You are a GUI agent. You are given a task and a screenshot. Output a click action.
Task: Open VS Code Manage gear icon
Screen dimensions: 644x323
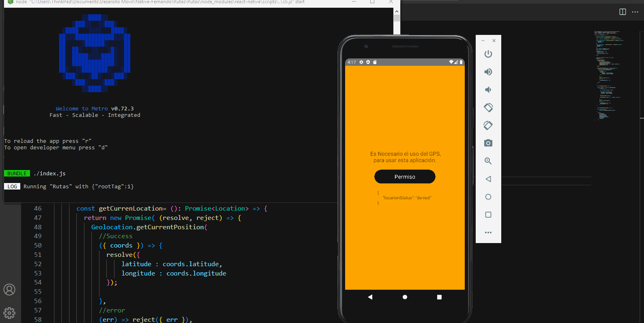click(9, 313)
